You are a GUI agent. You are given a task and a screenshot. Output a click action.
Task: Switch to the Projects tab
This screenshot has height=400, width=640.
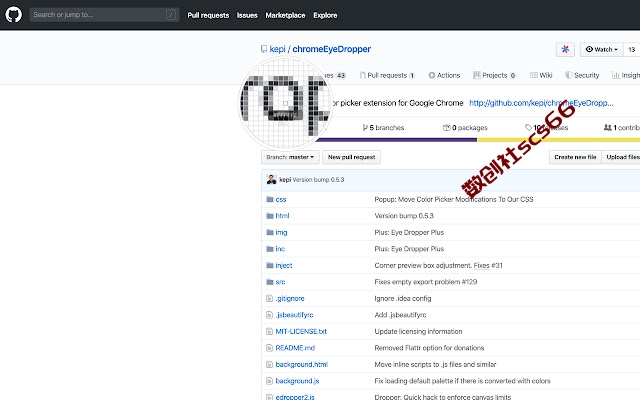(x=494, y=75)
